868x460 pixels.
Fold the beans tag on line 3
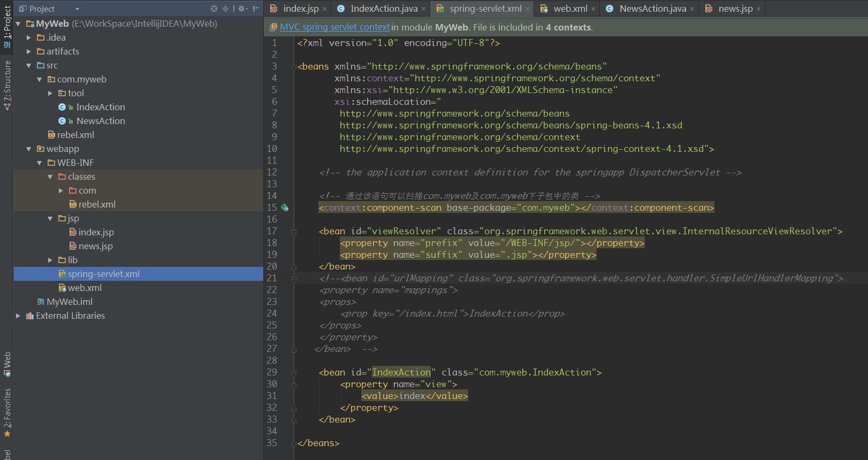[x=294, y=67]
